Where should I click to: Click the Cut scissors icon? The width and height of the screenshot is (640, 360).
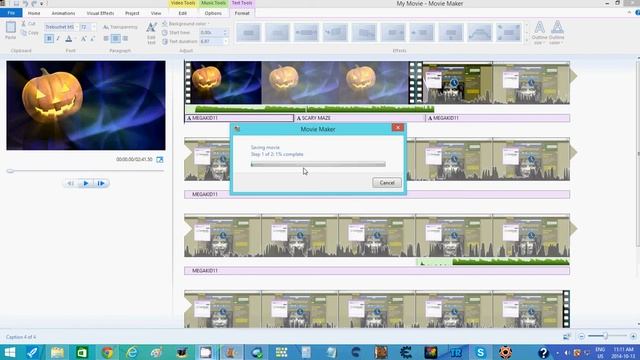point(24,24)
